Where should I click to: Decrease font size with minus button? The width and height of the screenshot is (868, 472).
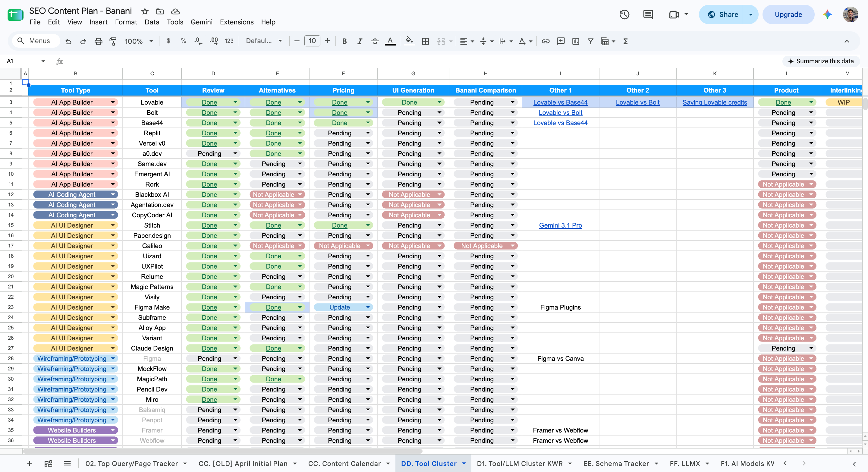pos(297,41)
